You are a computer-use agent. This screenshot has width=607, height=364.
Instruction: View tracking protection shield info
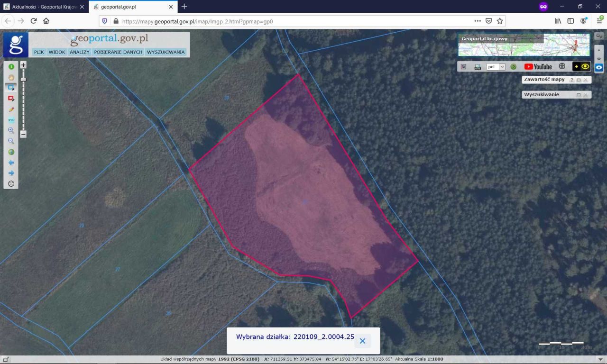pos(105,21)
